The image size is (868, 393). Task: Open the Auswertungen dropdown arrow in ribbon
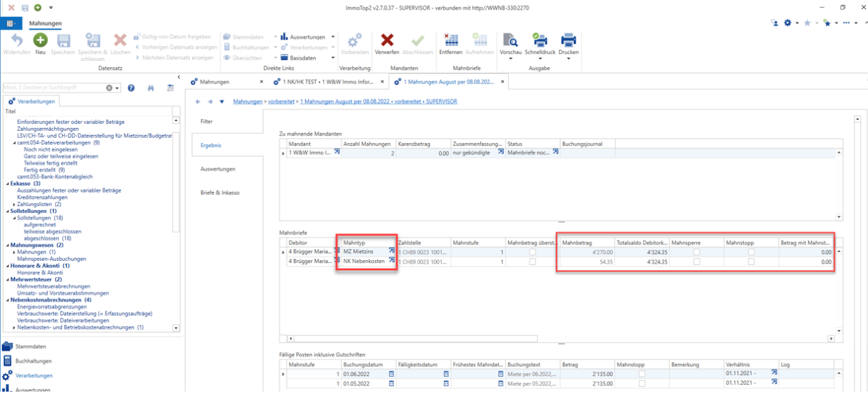click(333, 37)
